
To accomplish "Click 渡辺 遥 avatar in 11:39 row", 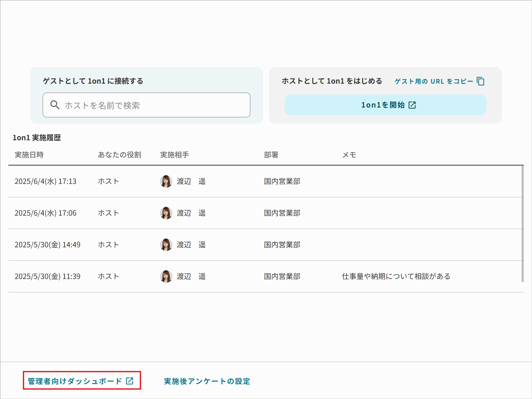I will pyautogui.click(x=166, y=276).
